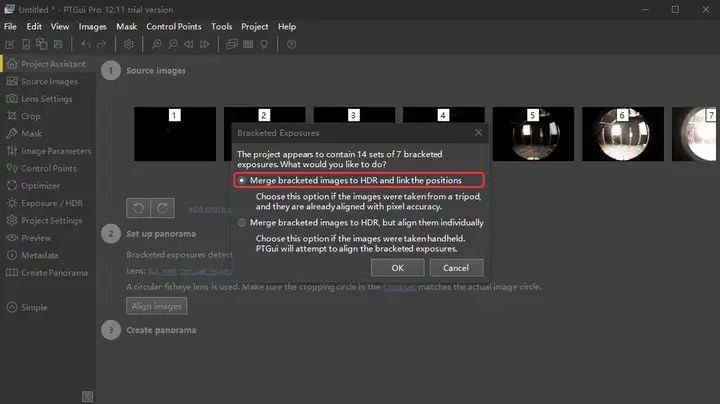Screen dimensions: 720x404
Task: Click the Set up panorama heading
Action: (x=161, y=234)
